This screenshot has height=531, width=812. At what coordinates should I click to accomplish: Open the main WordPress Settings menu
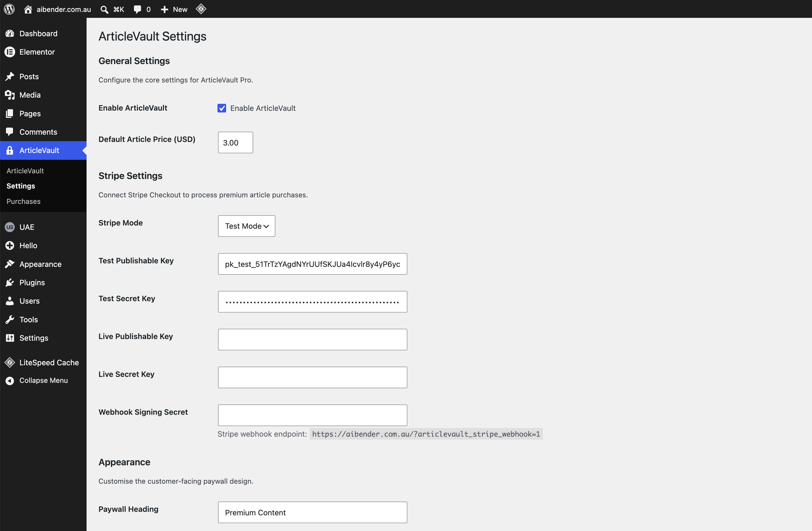pos(43,338)
